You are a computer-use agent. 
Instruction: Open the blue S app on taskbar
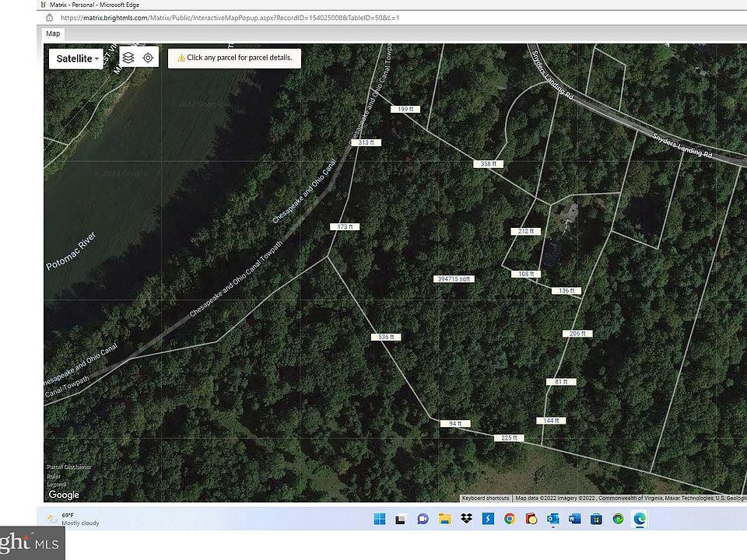click(488, 519)
